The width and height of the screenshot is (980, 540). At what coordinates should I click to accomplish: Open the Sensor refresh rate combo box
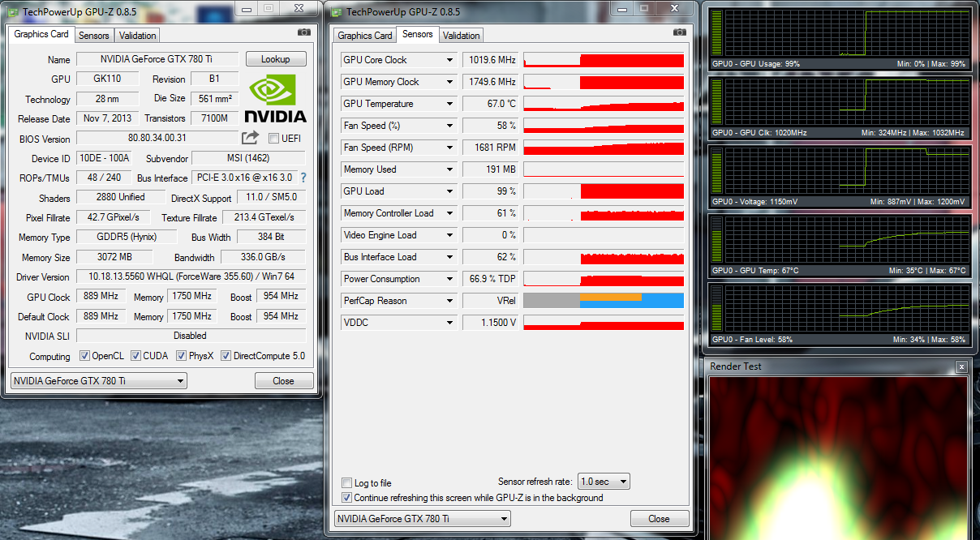(x=604, y=482)
